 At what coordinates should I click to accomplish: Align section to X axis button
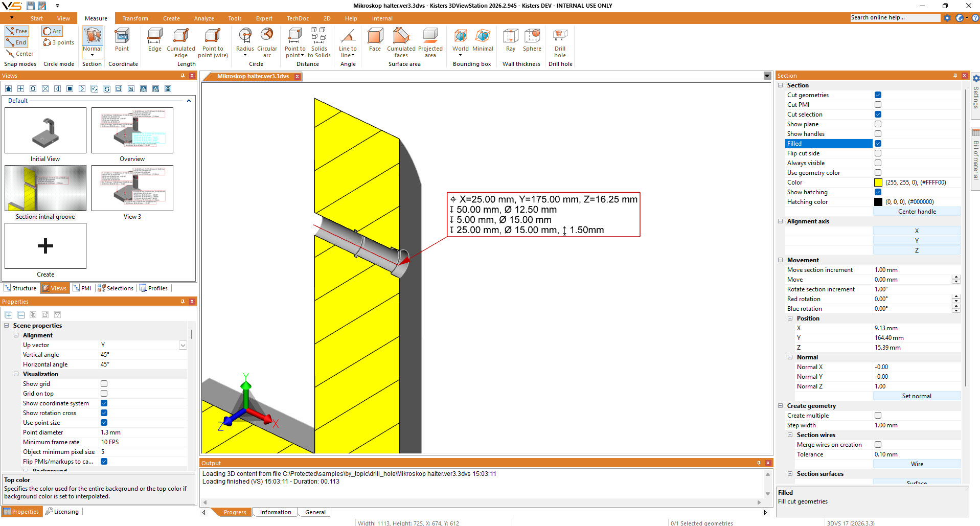coord(917,231)
